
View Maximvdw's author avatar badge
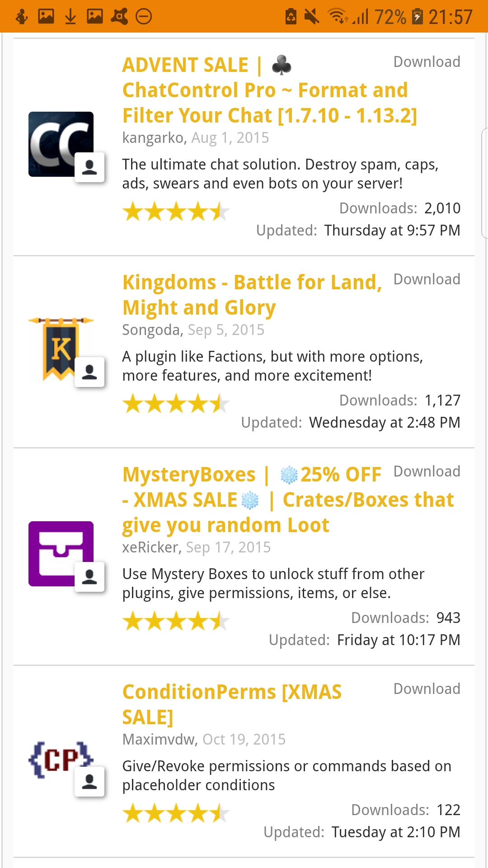coord(89,782)
